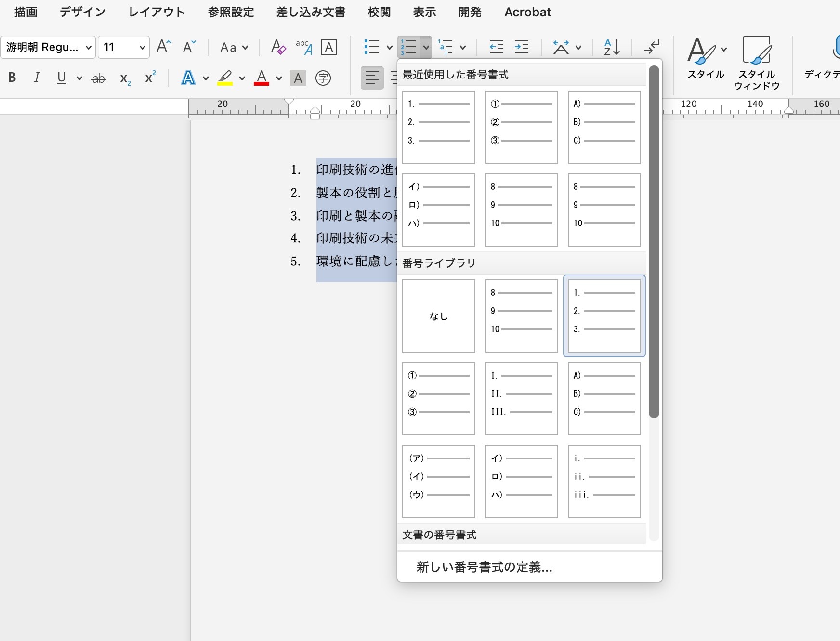Apply the text effects A icon

coord(188,78)
